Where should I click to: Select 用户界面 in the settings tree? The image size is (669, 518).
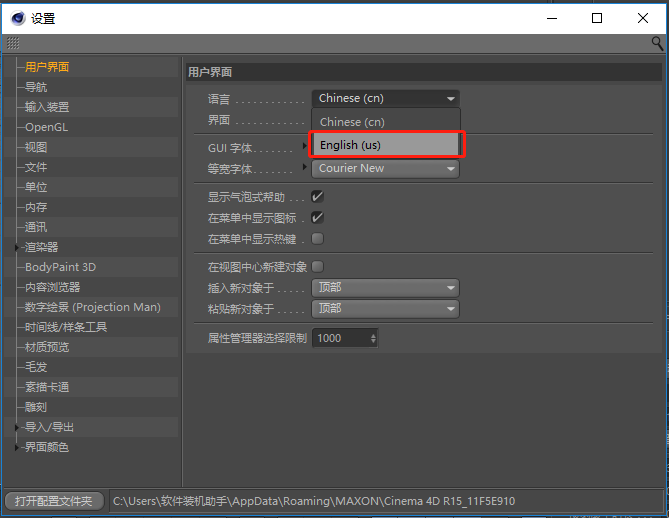pos(47,67)
